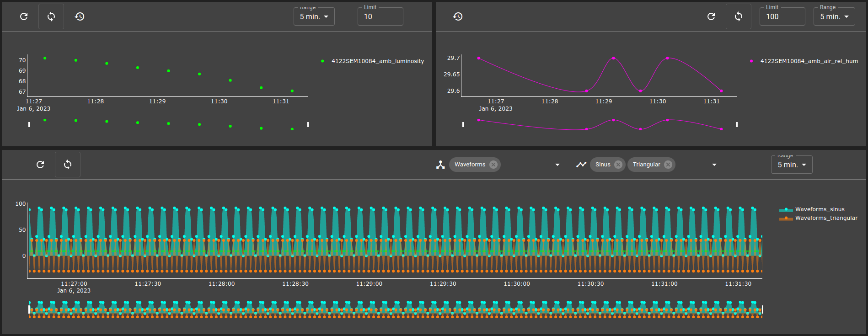The height and width of the screenshot is (336, 868).
Task: Click the line chart icon beside the Sinus chip
Action: tap(581, 165)
